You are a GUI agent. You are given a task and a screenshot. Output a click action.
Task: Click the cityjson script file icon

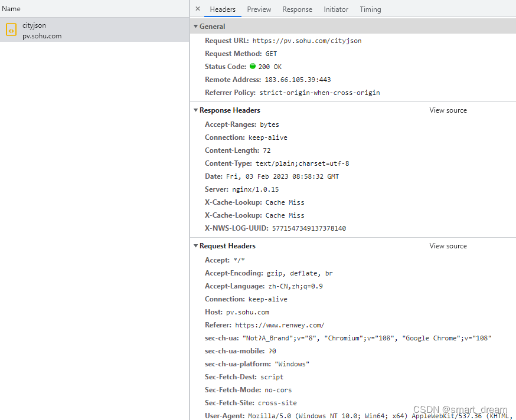tap(11, 30)
